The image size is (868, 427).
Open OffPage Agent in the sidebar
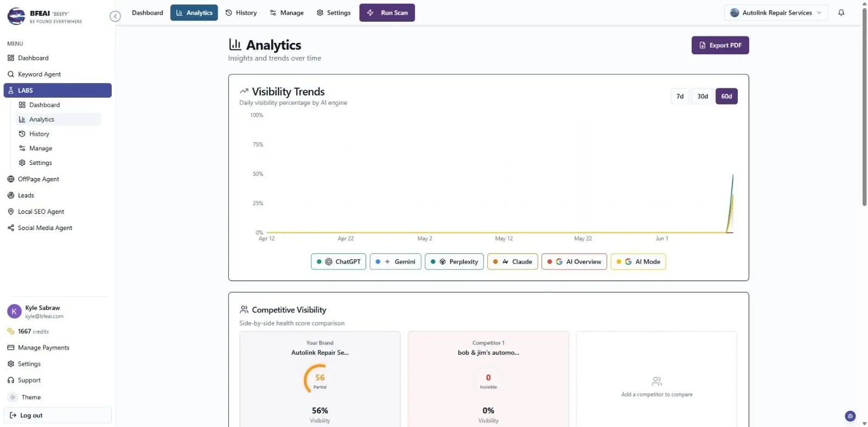pyautogui.click(x=58, y=179)
